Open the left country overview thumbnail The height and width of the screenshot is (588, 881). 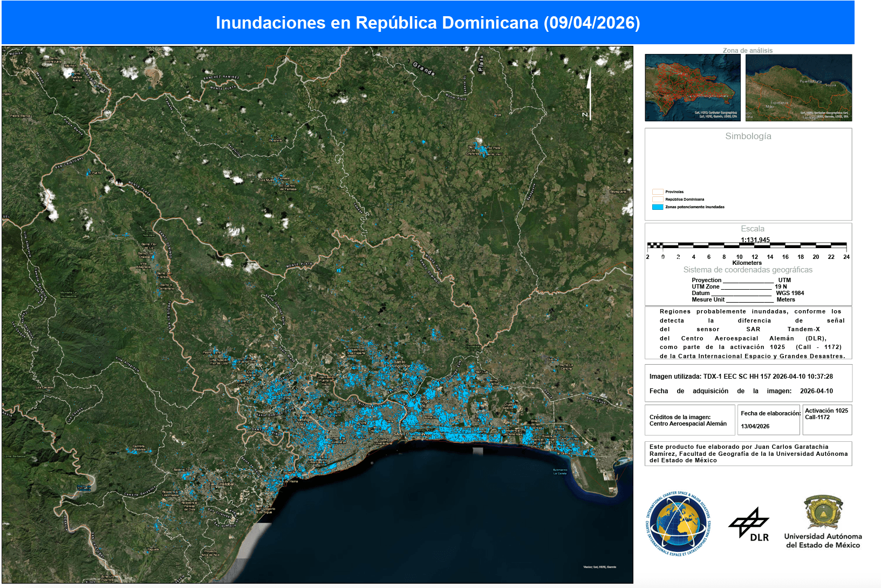(x=693, y=87)
